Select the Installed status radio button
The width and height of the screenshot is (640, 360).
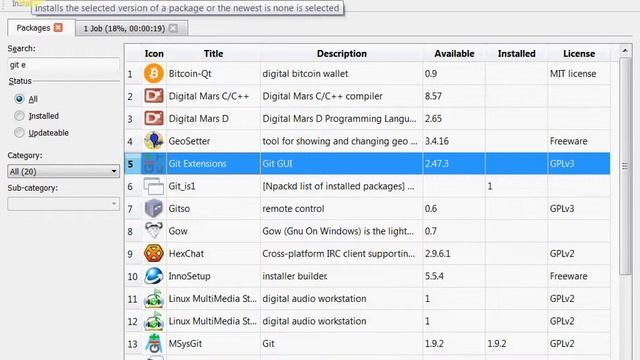(19, 116)
